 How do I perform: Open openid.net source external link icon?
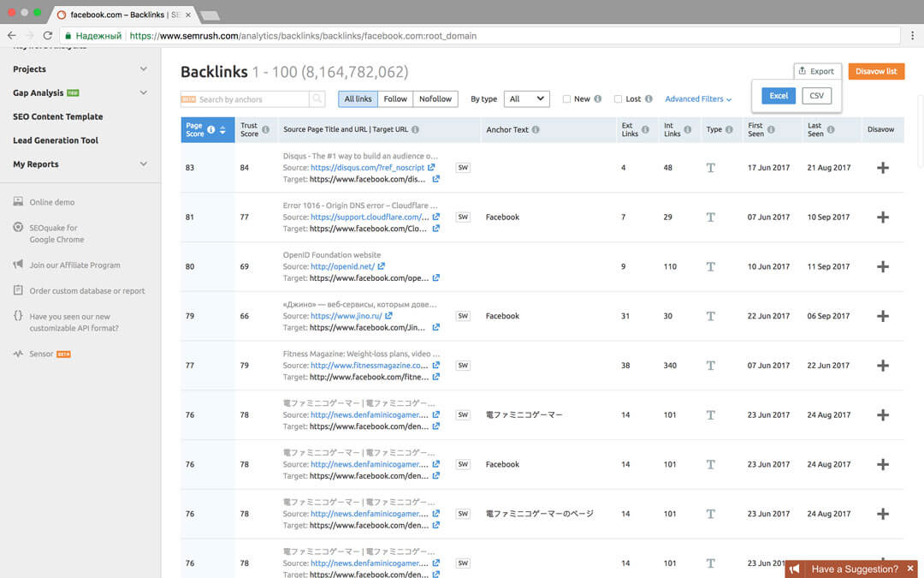(x=382, y=266)
